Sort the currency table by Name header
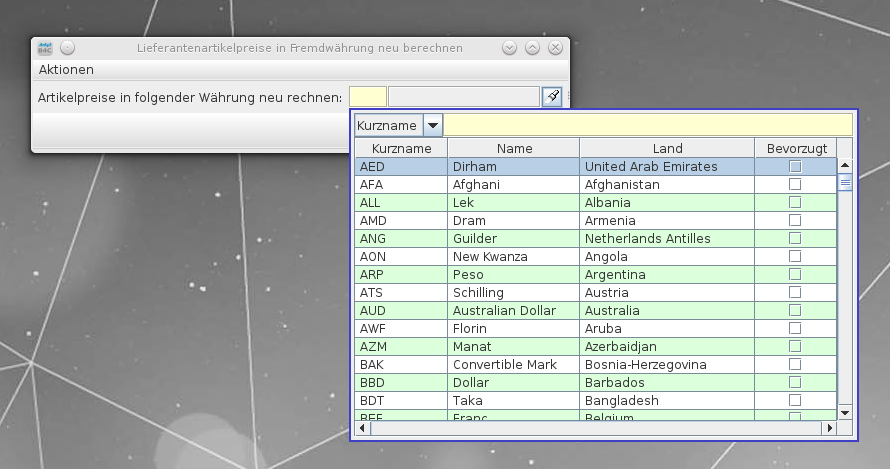Screen dimensions: 890x469 514,148
